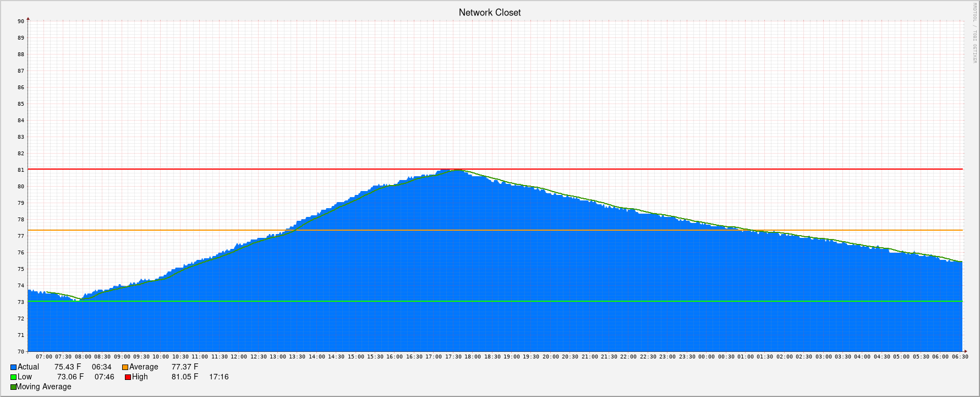Image resolution: width=980 pixels, height=397 pixels.
Task: Click the 73.06 F Low value in legend
Action: [70, 377]
